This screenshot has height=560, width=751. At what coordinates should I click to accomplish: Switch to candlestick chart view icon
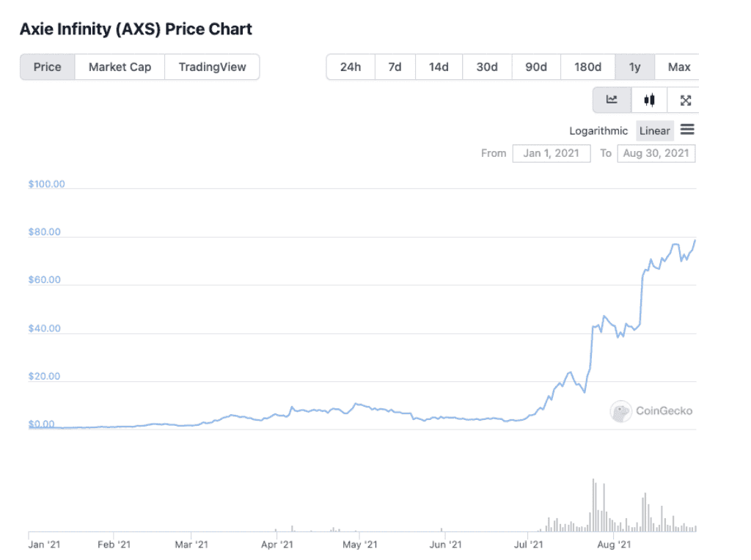tap(649, 100)
